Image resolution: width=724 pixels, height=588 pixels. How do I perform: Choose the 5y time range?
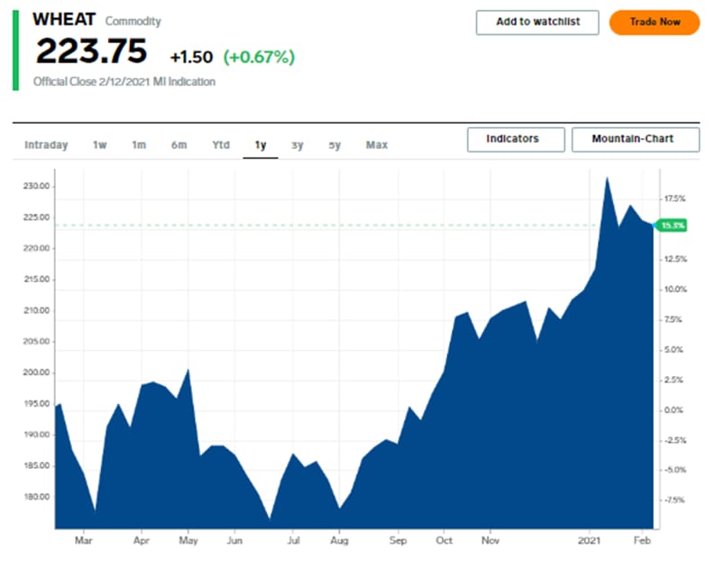[x=335, y=145]
